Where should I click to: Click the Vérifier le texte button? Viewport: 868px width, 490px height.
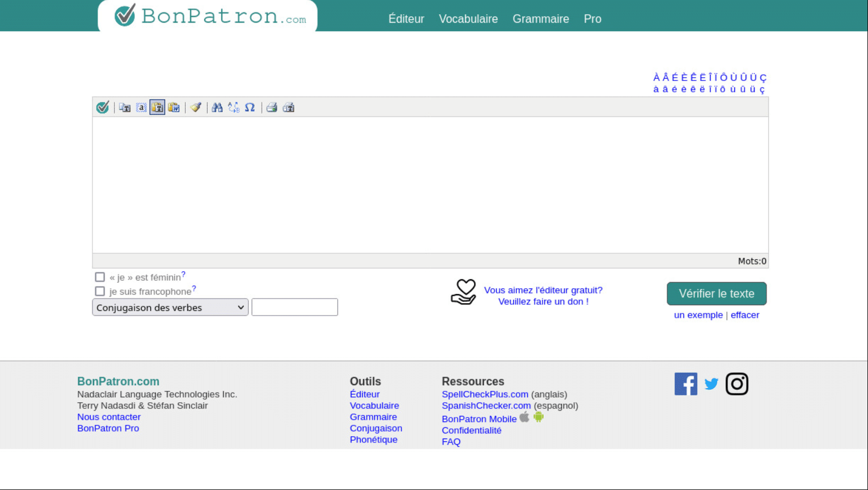tap(717, 293)
